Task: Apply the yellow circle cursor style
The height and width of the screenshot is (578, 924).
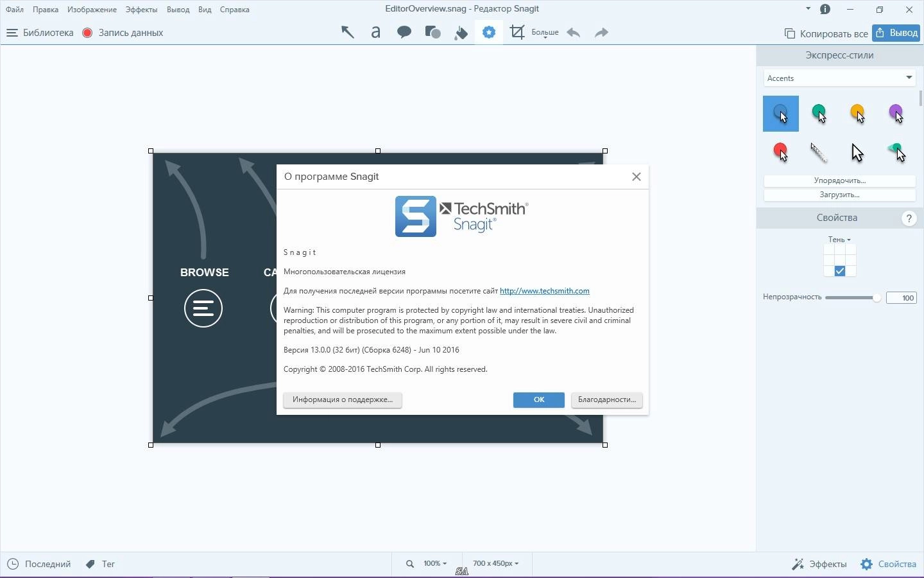Action: click(x=858, y=114)
